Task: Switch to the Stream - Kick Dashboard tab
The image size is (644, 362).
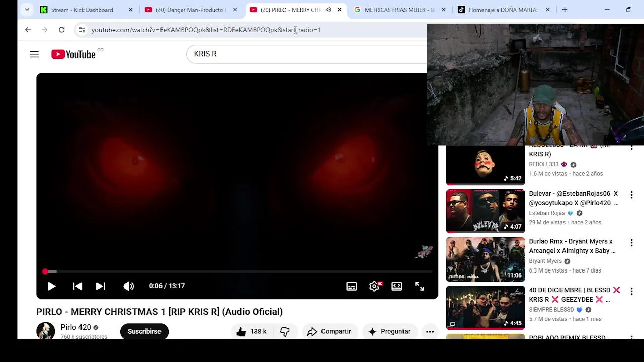Action: pyautogui.click(x=87, y=10)
